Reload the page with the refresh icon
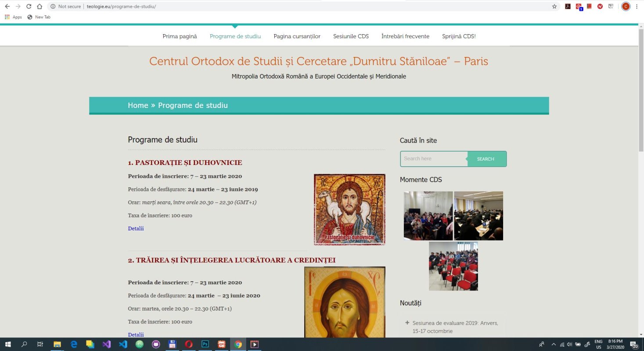This screenshot has height=351, width=644. coord(29,6)
